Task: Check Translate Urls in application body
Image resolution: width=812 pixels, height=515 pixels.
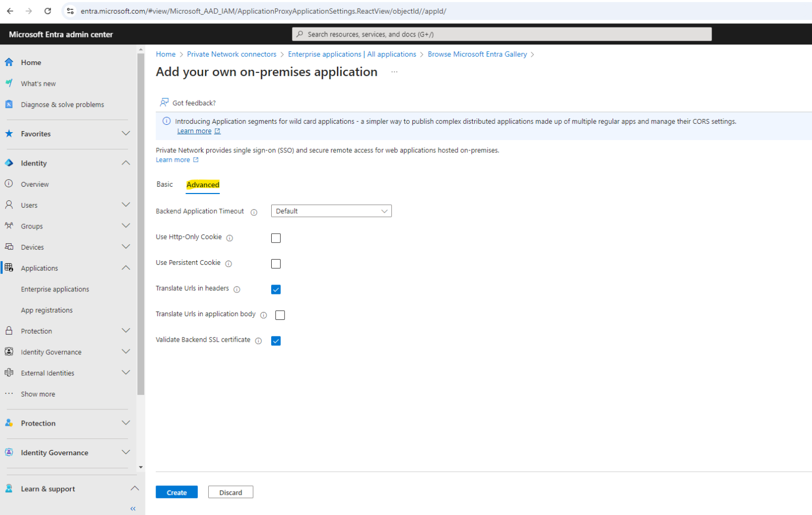Action: 280,315
